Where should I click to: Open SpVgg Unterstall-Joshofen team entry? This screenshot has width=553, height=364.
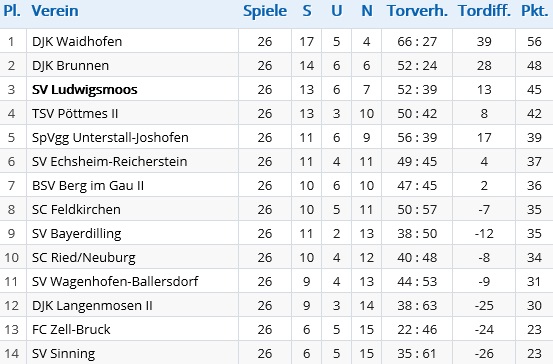(110, 138)
